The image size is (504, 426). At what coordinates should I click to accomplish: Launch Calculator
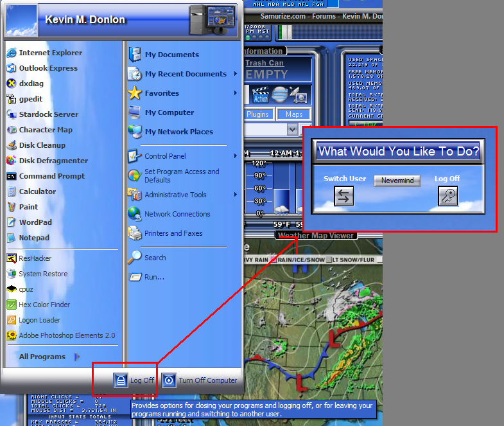coord(31,191)
